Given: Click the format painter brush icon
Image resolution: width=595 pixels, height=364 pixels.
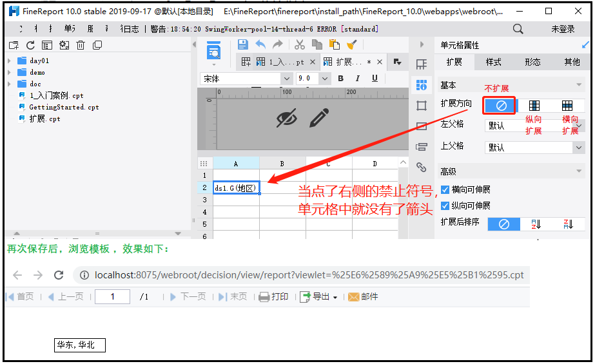Looking at the screenshot, I should pyautogui.click(x=351, y=44).
